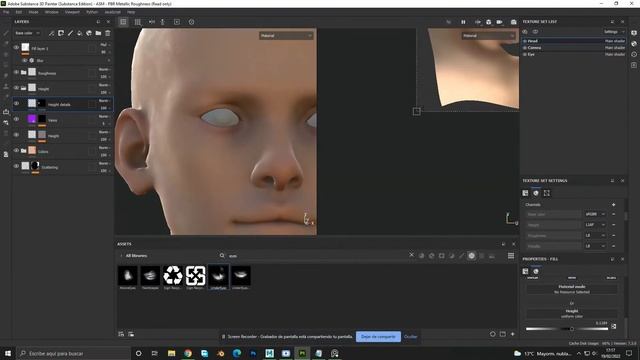Open All libraries breadcrumb in Assets
The width and height of the screenshot is (640, 360).
[136, 256]
